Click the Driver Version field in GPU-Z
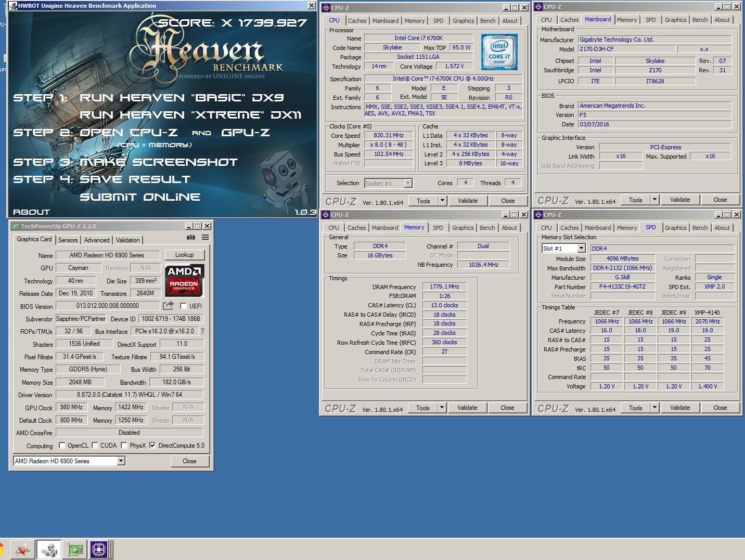 coord(130,395)
